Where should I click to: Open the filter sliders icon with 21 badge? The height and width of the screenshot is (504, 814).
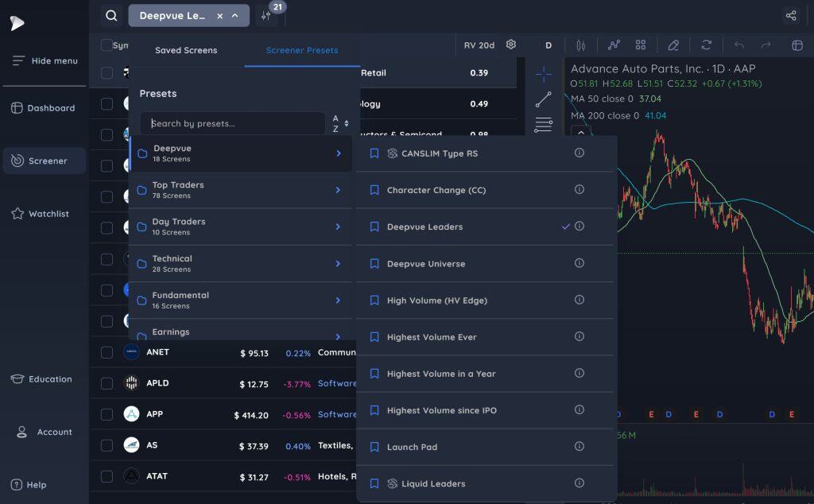click(266, 16)
